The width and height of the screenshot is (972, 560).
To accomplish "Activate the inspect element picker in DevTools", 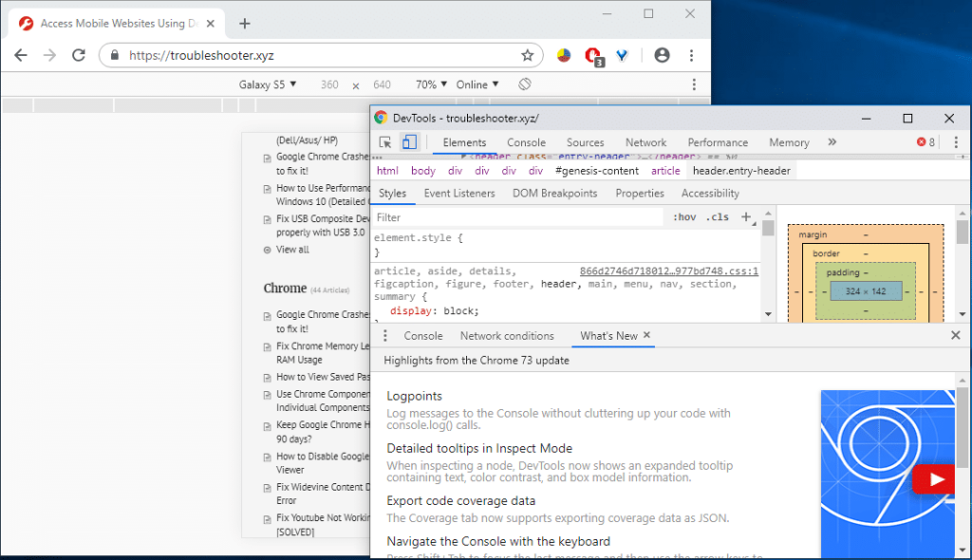I will point(385,142).
